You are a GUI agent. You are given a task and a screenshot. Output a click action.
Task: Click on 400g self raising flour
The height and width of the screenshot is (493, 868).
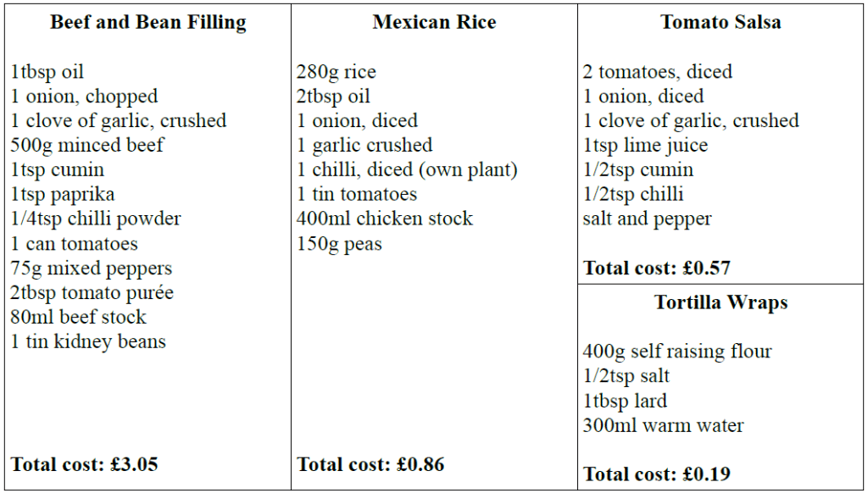point(677,352)
